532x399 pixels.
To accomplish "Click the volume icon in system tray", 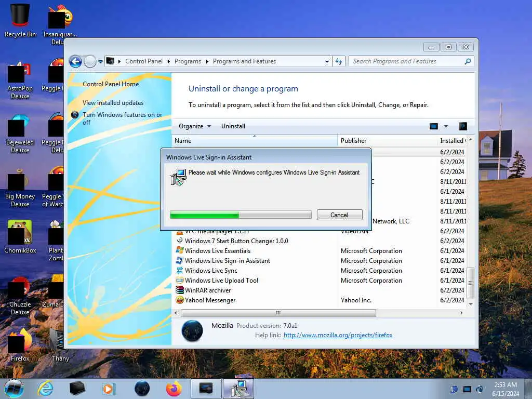I will click(x=480, y=389).
